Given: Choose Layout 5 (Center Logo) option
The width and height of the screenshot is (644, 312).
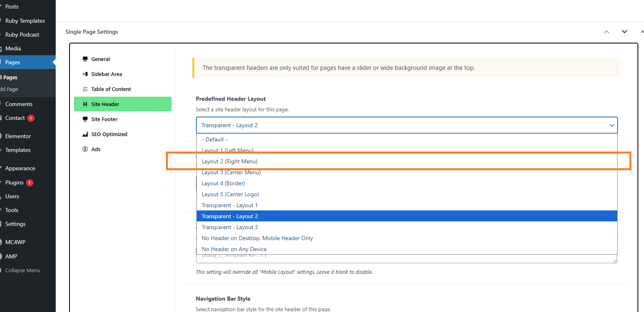Looking at the screenshot, I should tap(407, 194).
